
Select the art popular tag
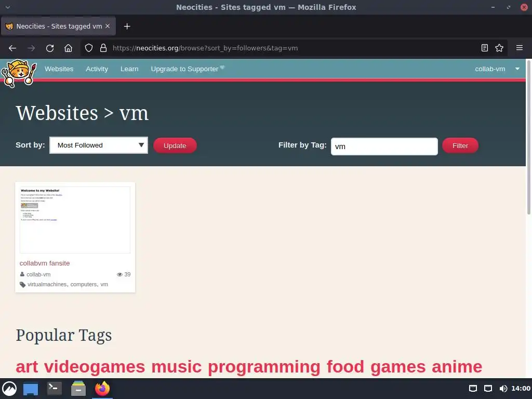[27, 367]
